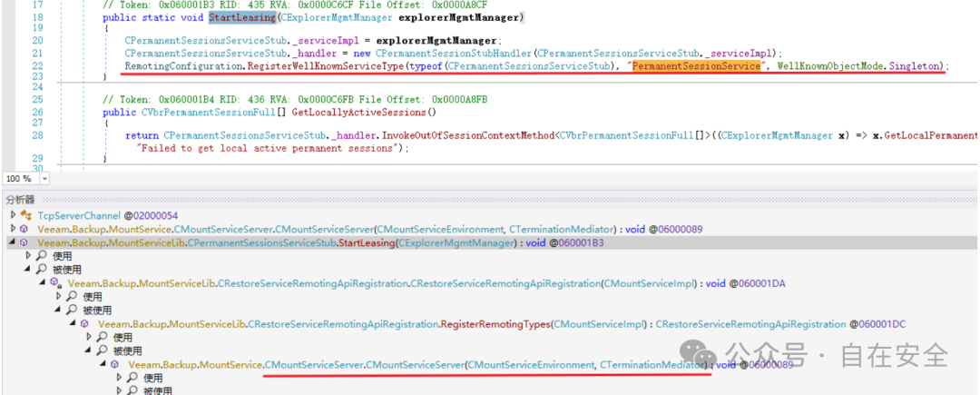
Task: Click the magnifier icon of 被使用 under the CRestoreServiceRemotingApiRegistration constructor
Action: tap(72, 310)
